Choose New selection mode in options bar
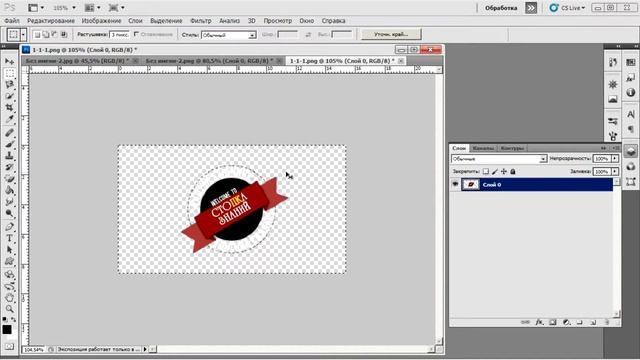This screenshot has height=360, width=640. click(x=37, y=35)
